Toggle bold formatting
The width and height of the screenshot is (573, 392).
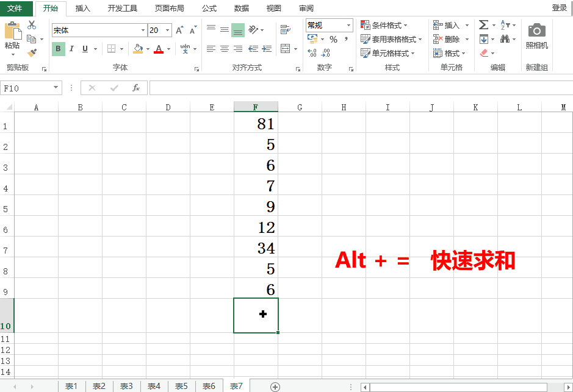pyautogui.click(x=57, y=48)
